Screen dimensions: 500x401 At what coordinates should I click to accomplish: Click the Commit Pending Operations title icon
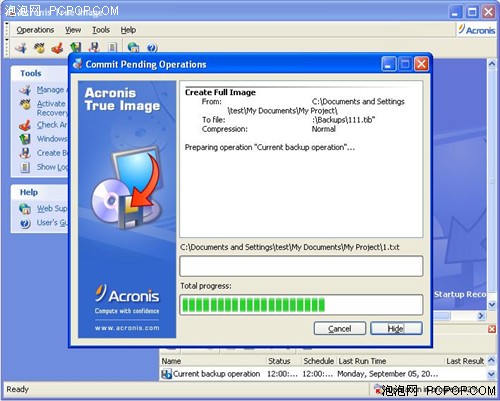[x=78, y=64]
